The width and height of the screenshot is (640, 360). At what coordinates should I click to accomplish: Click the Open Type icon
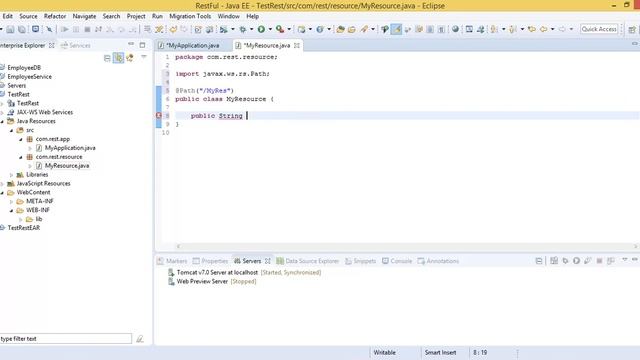(340, 29)
